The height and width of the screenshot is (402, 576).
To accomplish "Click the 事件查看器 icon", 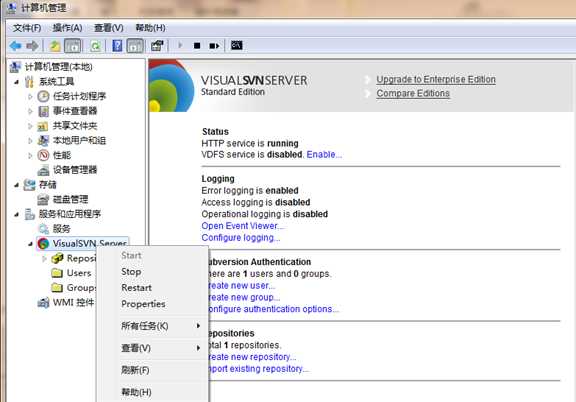I will 43,111.
